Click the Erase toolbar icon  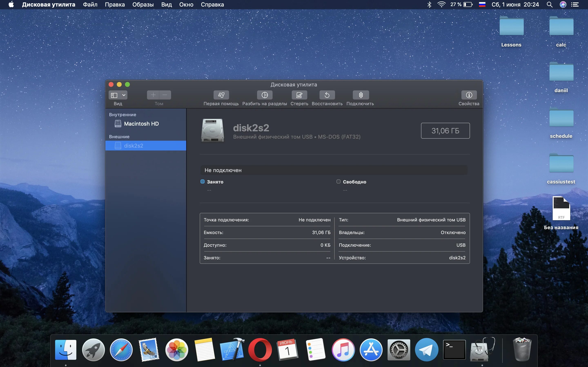click(x=299, y=95)
